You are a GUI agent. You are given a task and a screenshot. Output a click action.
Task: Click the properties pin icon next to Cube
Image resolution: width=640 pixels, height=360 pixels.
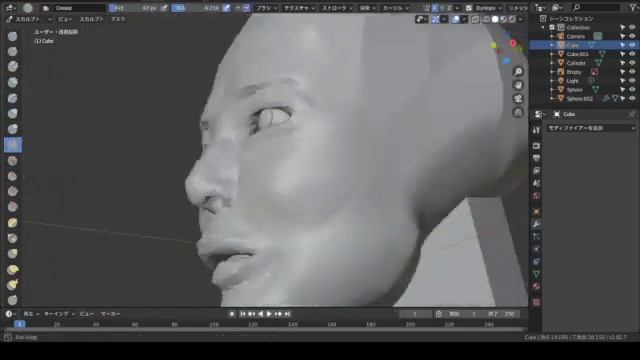[x=632, y=114]
